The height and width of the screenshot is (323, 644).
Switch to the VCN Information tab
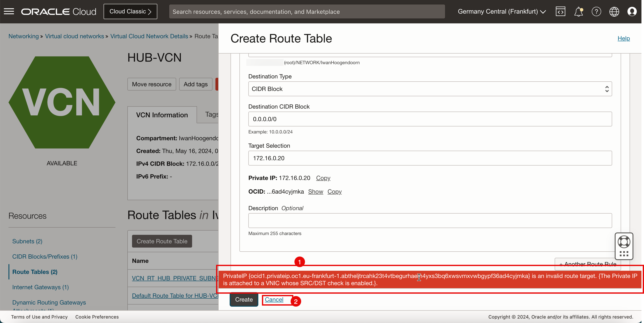coord(162,115)
